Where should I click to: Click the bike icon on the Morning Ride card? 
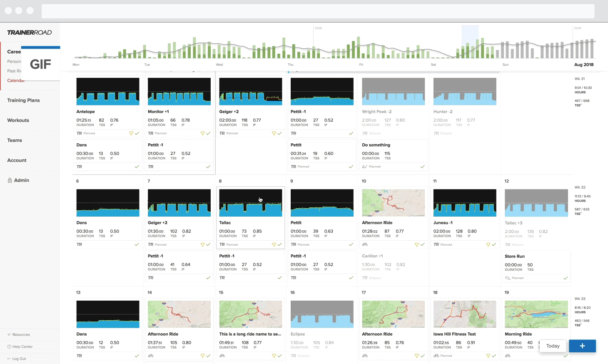pyautogui.click(x=508, y=356)
